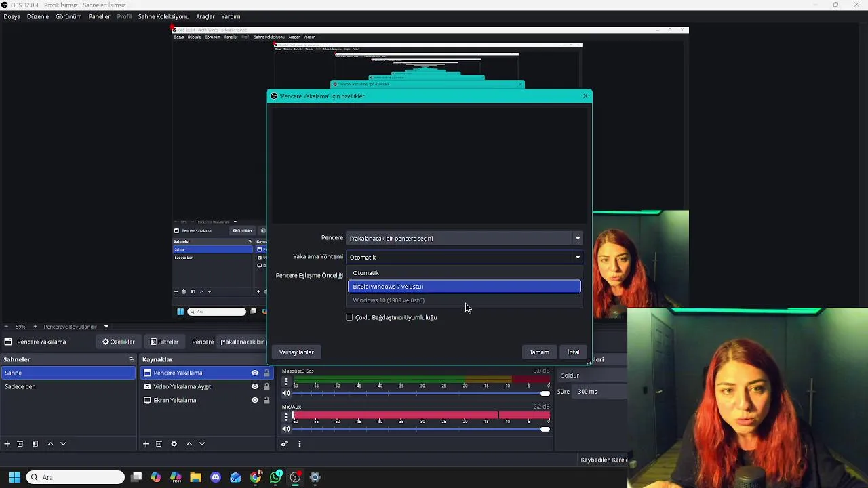Mute Masaüstü Ses speaker icon
Screen dimensions: 868x488
285,393
